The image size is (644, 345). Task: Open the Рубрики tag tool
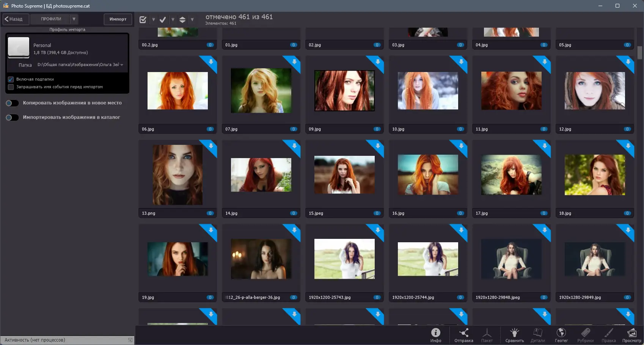click(585, 335)
